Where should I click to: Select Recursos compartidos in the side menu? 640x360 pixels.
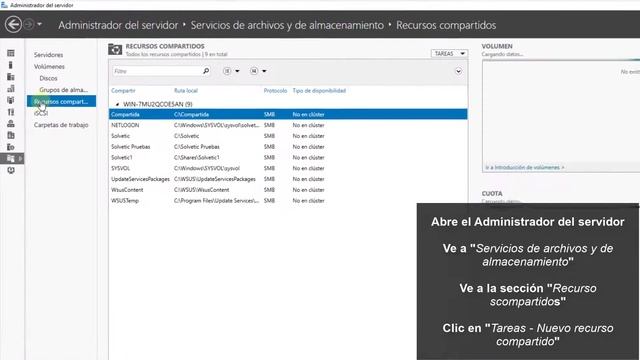(62, 101)
